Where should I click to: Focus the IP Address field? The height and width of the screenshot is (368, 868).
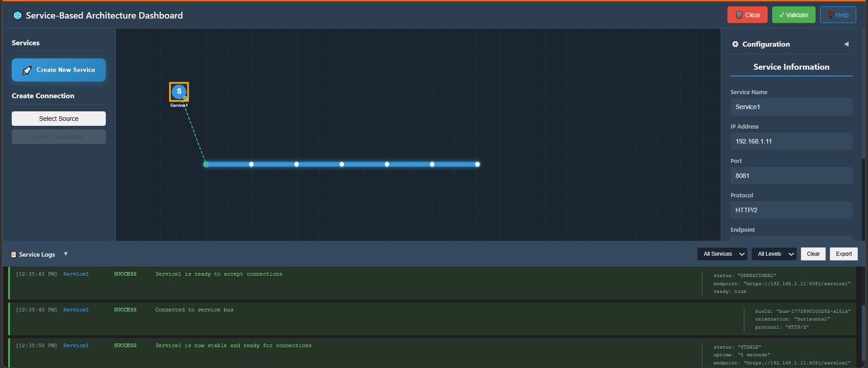click(x=791, y=141)
